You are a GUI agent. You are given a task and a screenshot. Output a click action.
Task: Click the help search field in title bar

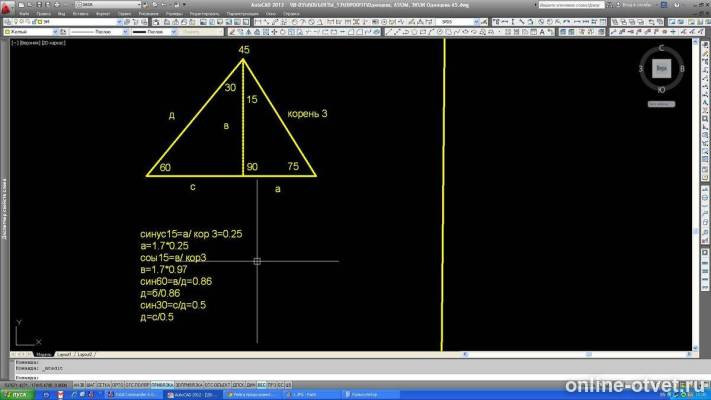click(x=570, y=5)
